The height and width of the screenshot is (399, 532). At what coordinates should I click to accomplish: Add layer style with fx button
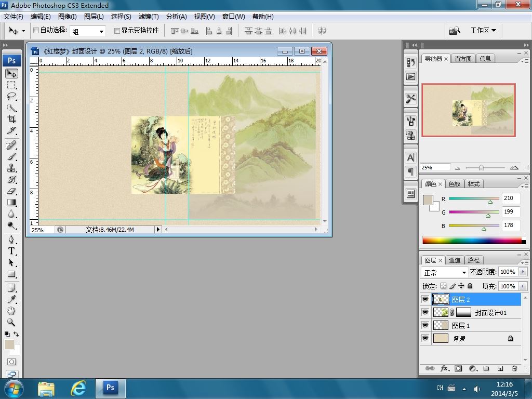pyautogui.click(x=445, y=368)
